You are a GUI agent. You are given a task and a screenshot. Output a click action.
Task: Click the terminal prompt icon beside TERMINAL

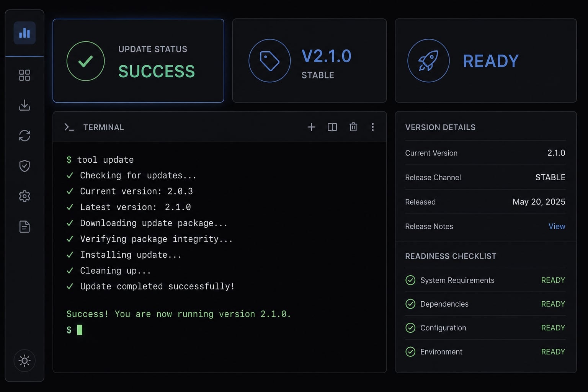pos(69,127)
